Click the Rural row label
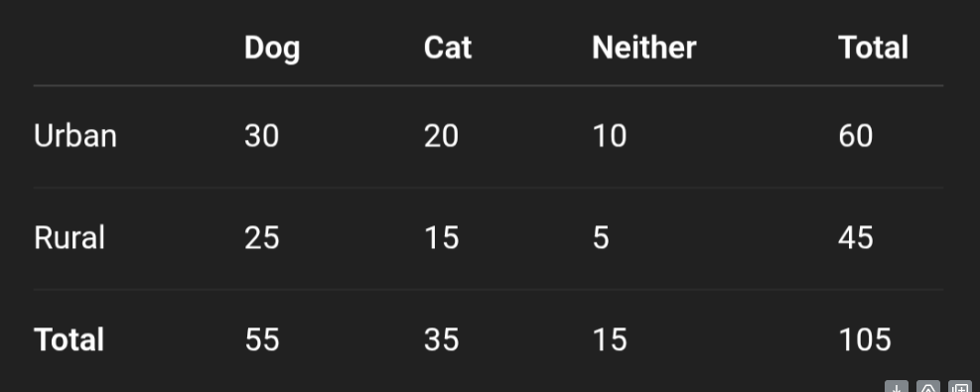 (69, 238)
